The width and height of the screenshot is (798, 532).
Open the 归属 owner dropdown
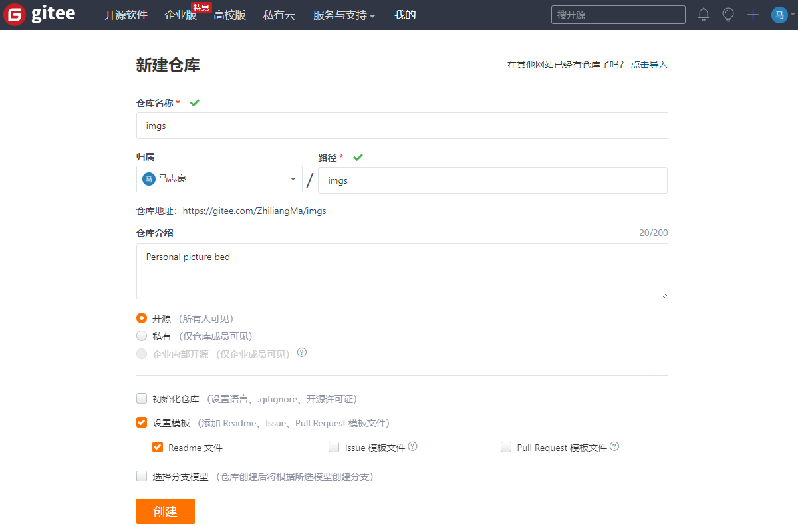tap(219, 179)
